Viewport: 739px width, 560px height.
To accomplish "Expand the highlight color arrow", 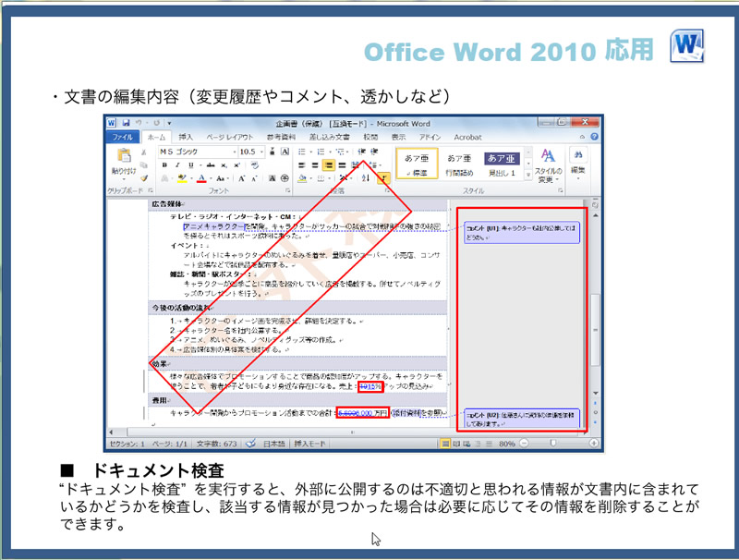I will [x=191, y=178].
